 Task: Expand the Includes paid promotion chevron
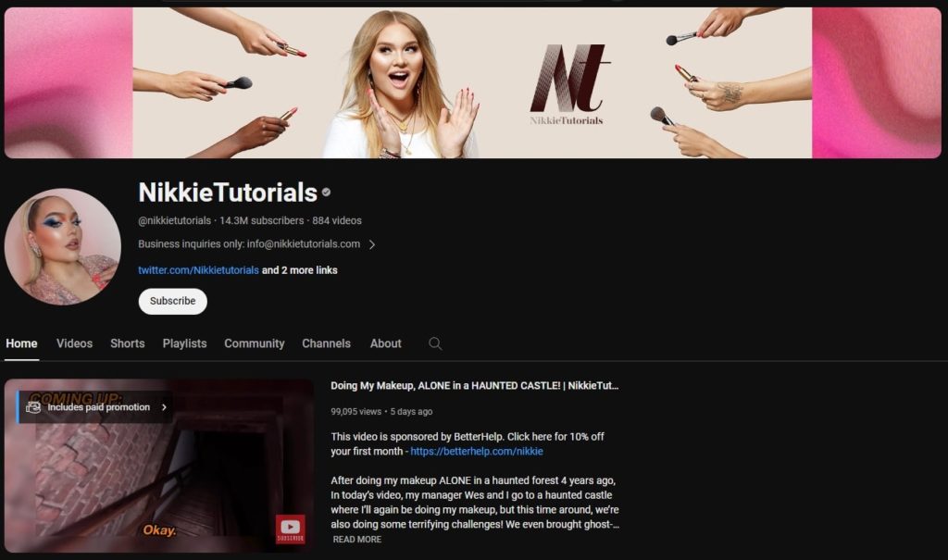(x=164, y=407)
